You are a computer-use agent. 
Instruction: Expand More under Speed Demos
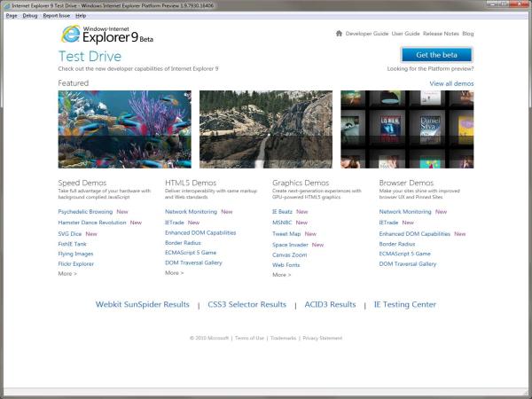(67, 273)
